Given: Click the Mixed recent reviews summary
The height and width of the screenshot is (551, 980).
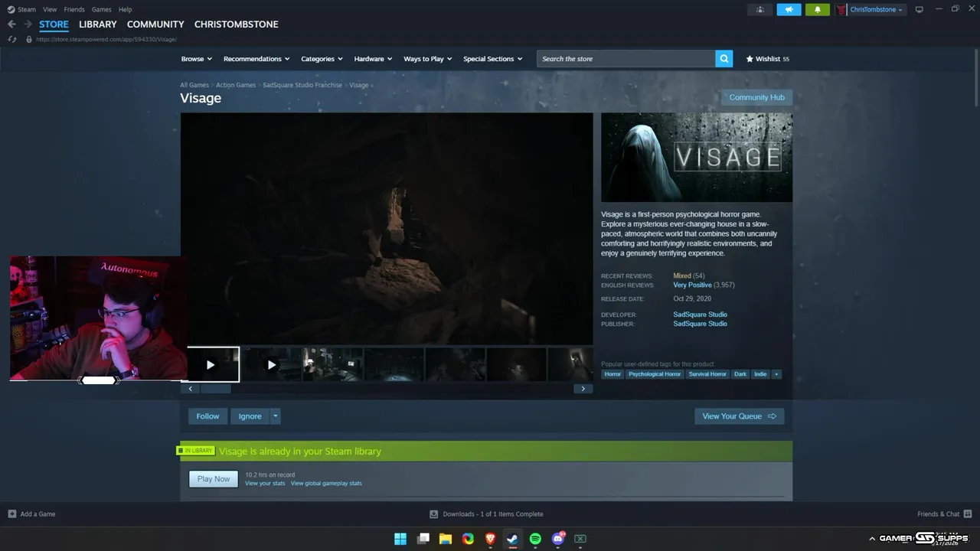Looking at the screenshot, I should [682, 275].
